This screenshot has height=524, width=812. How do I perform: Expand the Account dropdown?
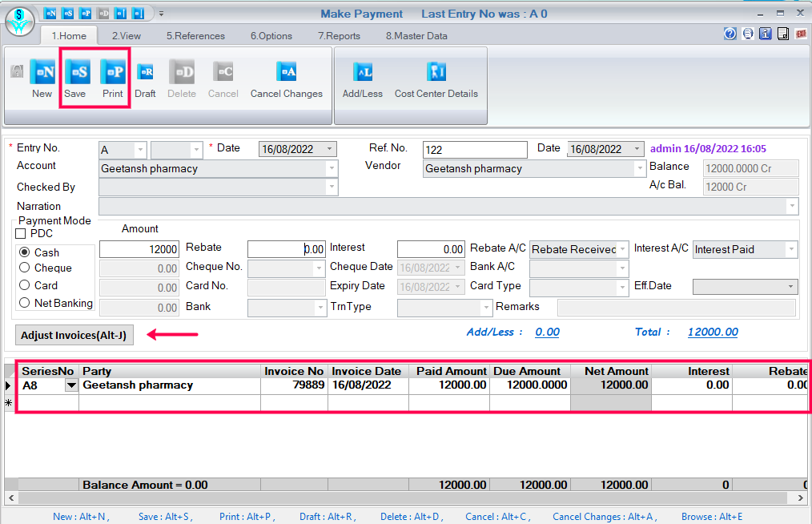click(x=332, y=168)
